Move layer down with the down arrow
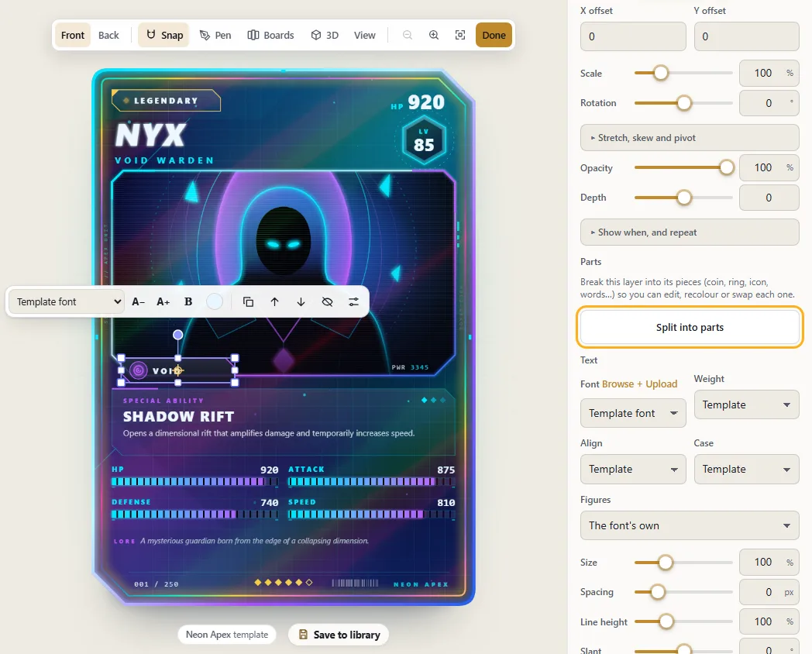812x654 pixels. tap(301, 302)
